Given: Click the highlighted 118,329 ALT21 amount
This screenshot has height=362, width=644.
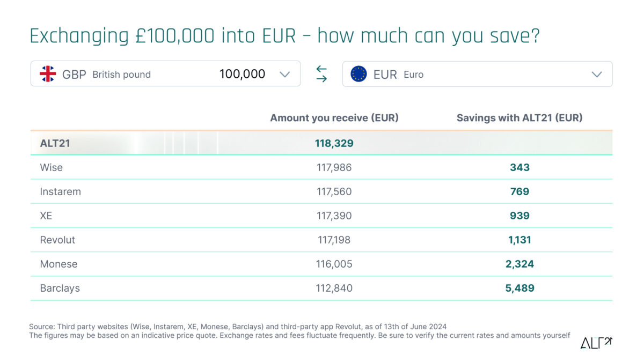Looking at the screenshot, I should [x=334, y=143].
